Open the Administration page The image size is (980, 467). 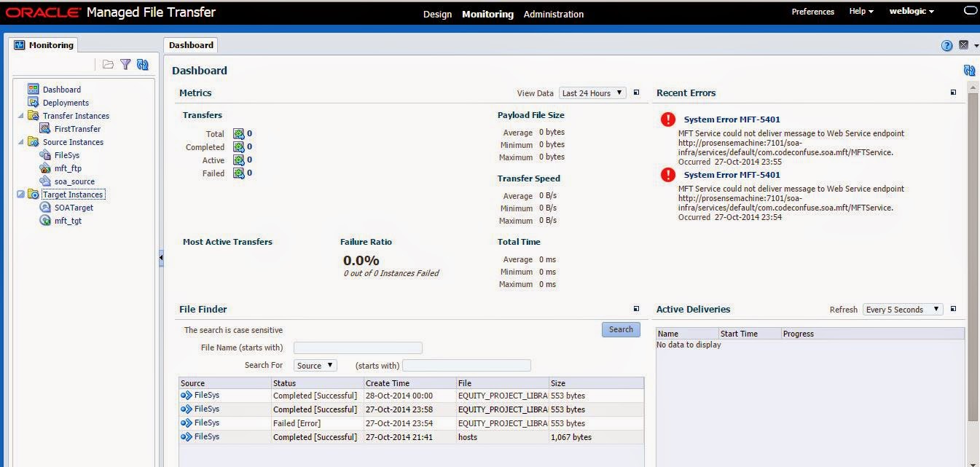coord(554,14)
